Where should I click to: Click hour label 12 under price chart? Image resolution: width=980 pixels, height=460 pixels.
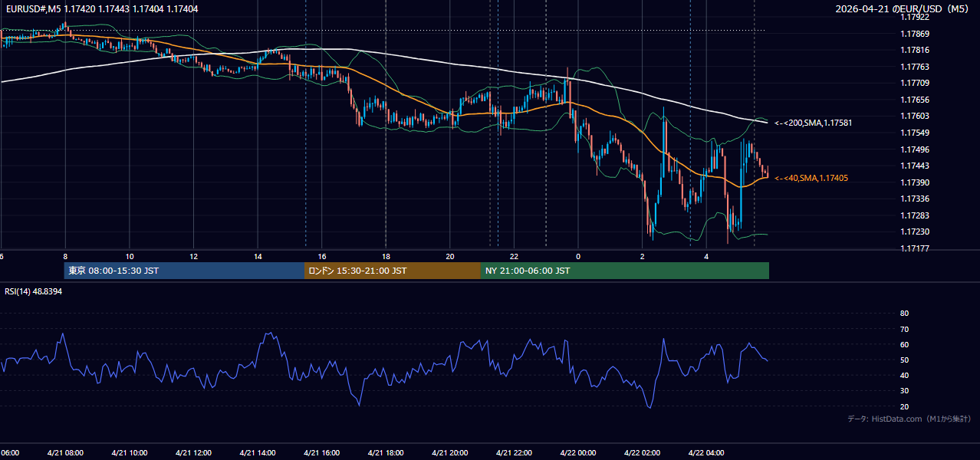(x=193, y=256)
